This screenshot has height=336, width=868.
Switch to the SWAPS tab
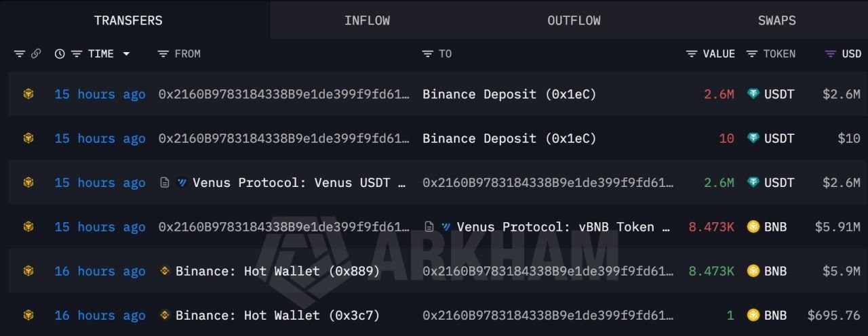776,20
